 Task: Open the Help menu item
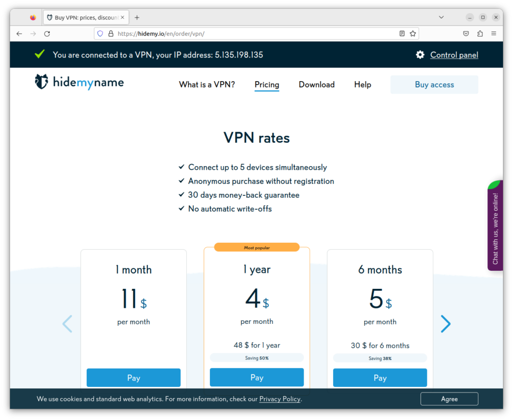(x=363, y=85)
